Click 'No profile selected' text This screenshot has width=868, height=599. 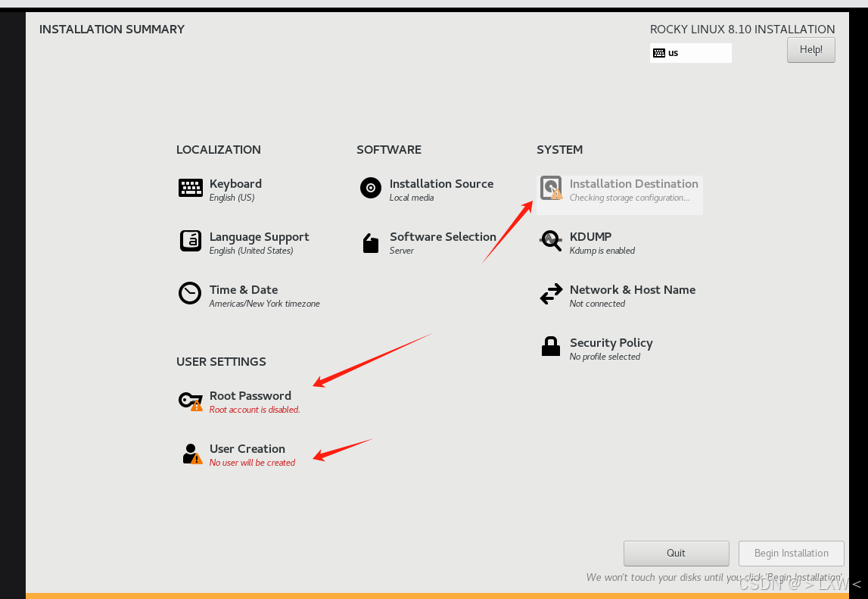coord(605,357)
